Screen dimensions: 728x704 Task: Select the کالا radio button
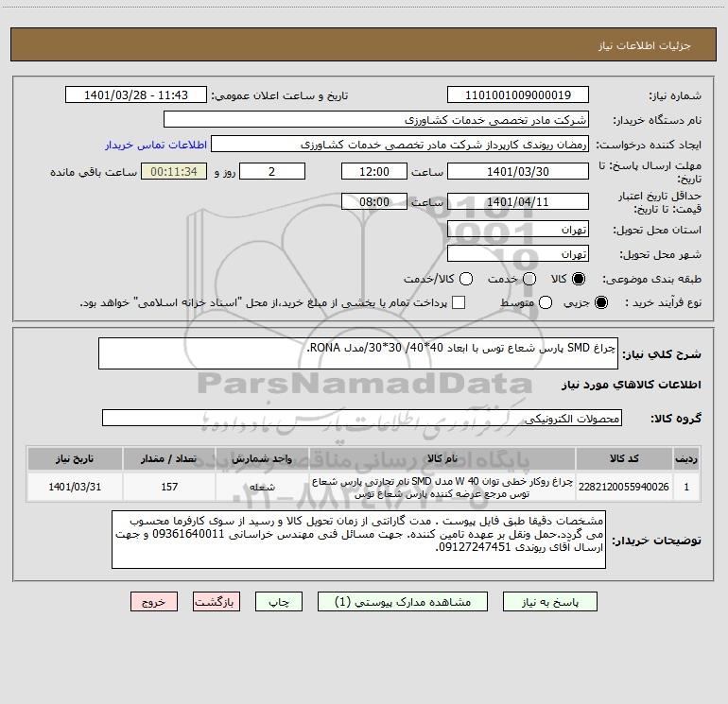579,279
